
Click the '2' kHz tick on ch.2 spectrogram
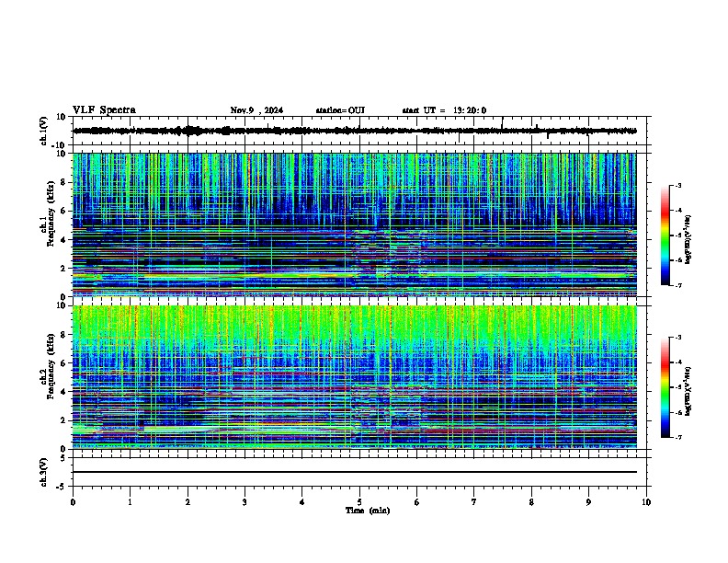63,420
